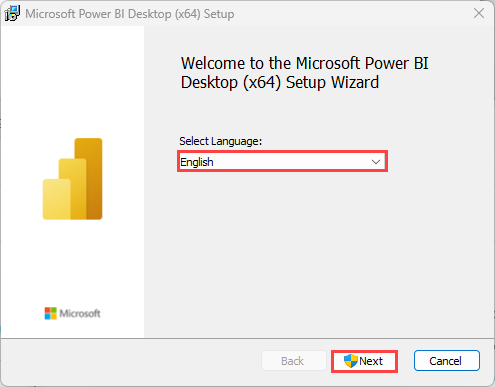Click the middle bar of the Power BI logo

click(73, 189)
